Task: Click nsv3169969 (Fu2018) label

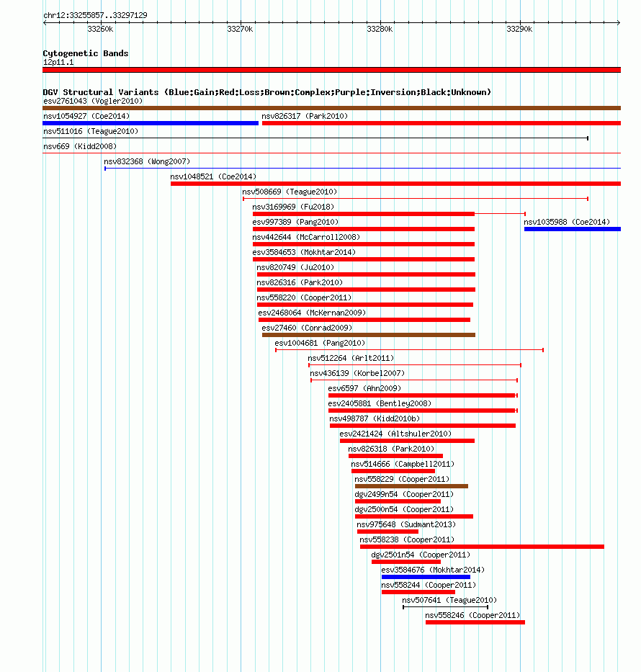Action: [x=294, y=207]
